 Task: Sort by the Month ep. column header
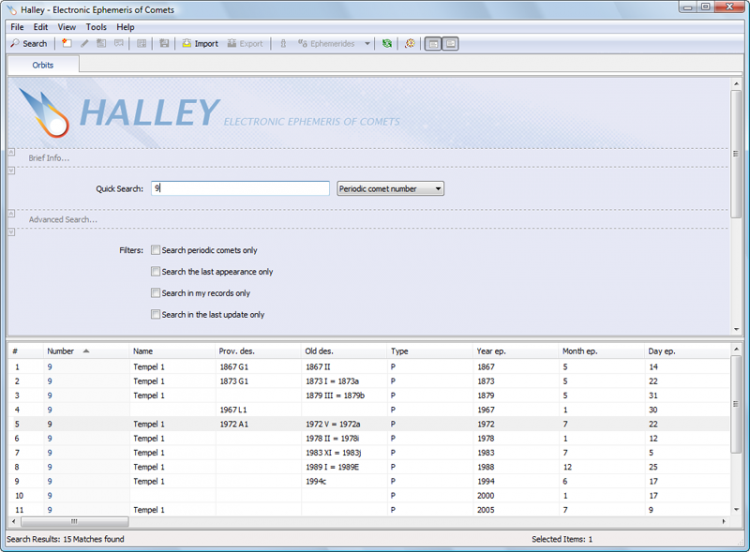602,351
